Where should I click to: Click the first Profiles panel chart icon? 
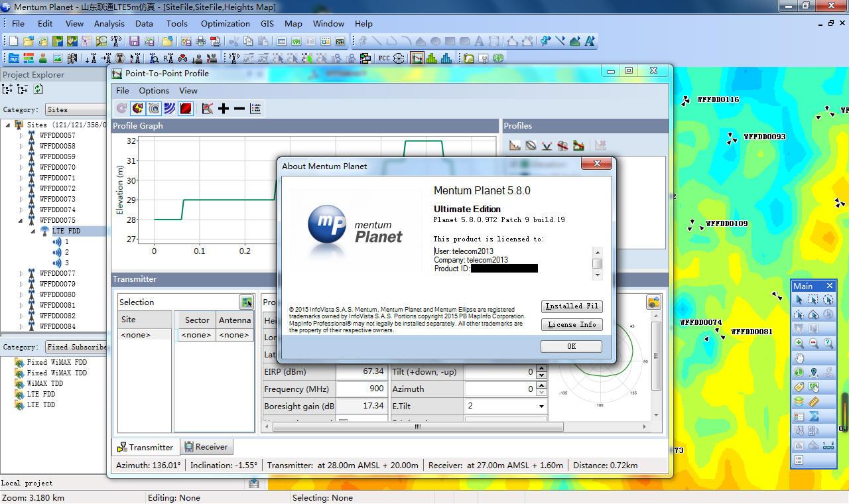pos(515,145)
